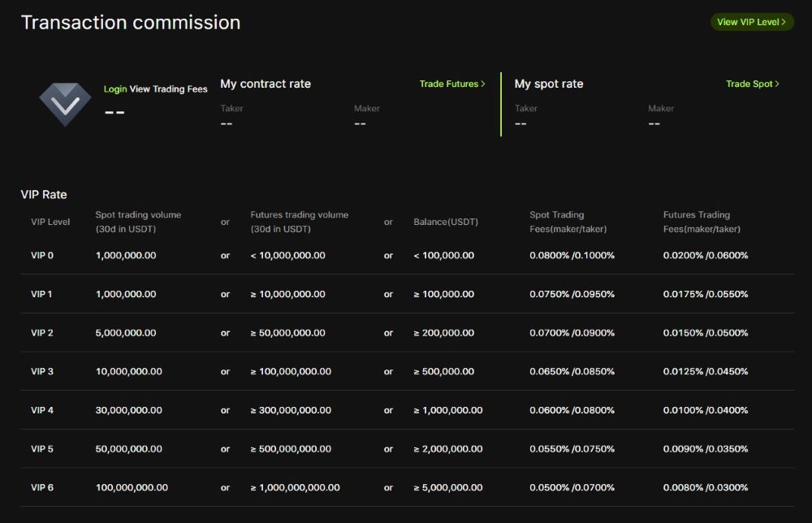This screenshot has width=812, height=523.
Task: Click the ≥ 5,000,000.00 balance cell
Action: click(448, 487)
